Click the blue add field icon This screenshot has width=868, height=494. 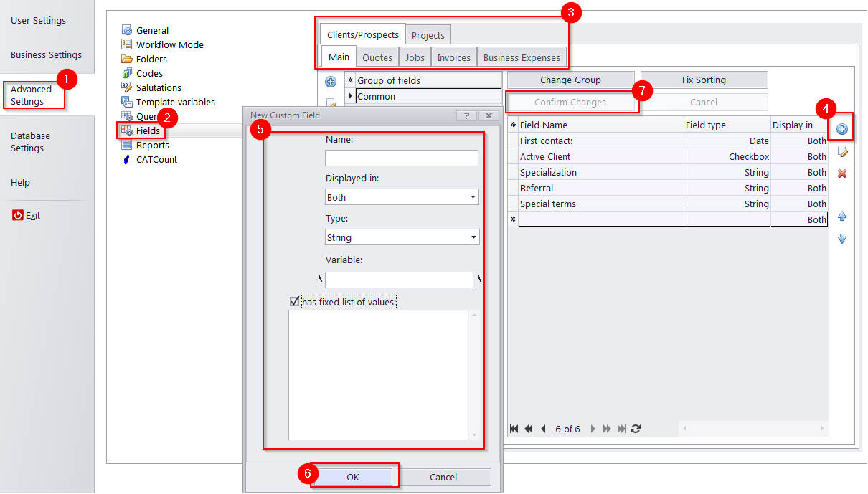coord(842,130)
